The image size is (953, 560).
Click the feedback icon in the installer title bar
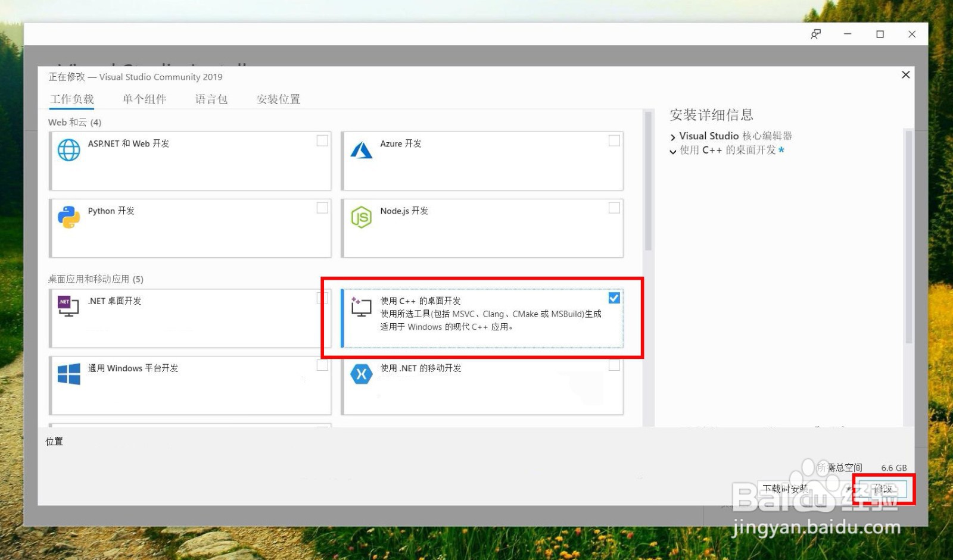[816, 35]
